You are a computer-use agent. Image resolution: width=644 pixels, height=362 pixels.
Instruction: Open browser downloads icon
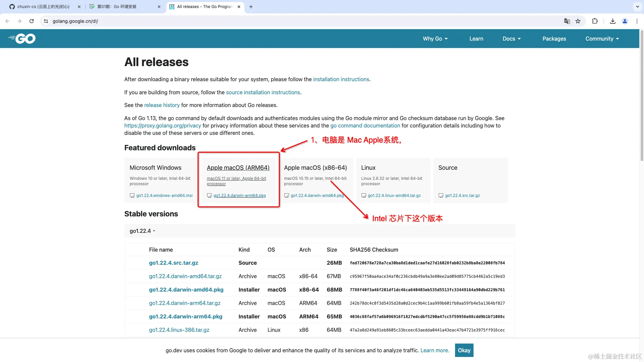[612, 21]
